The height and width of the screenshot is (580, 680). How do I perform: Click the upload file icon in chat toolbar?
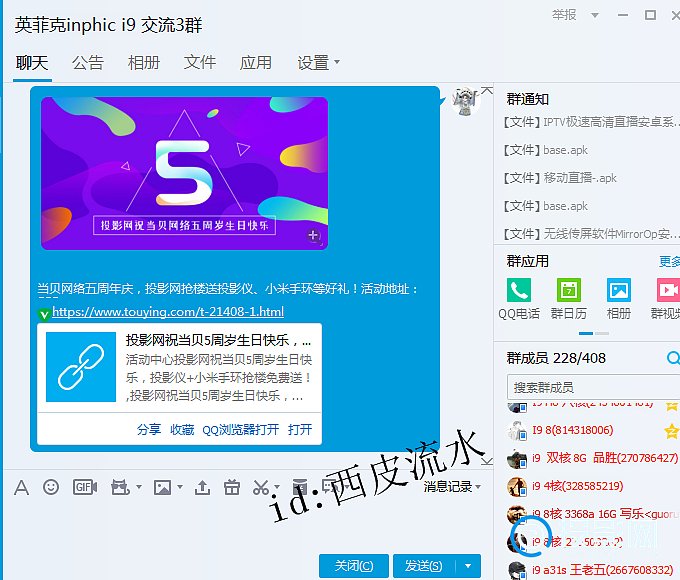point(202,487)
